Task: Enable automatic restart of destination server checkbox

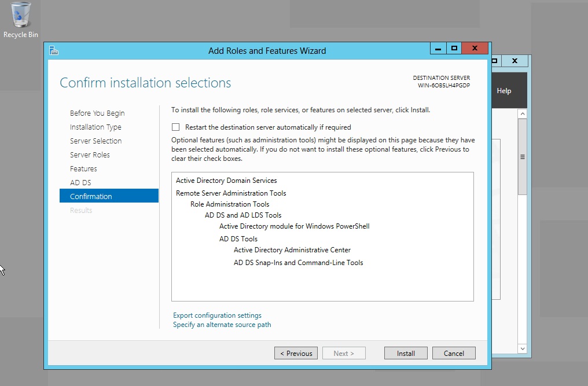Action: coord(175,127)
